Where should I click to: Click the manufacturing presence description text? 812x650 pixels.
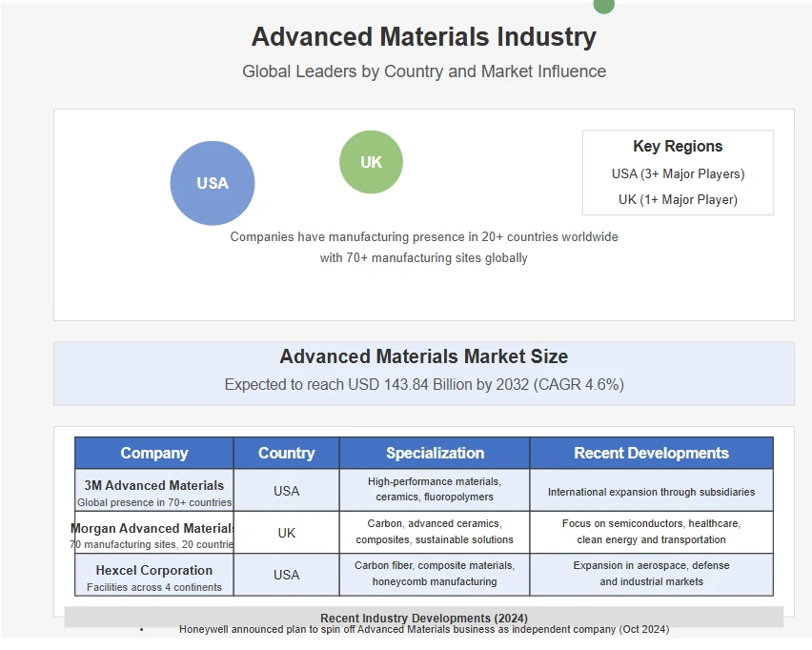click(x=423, y=247)
